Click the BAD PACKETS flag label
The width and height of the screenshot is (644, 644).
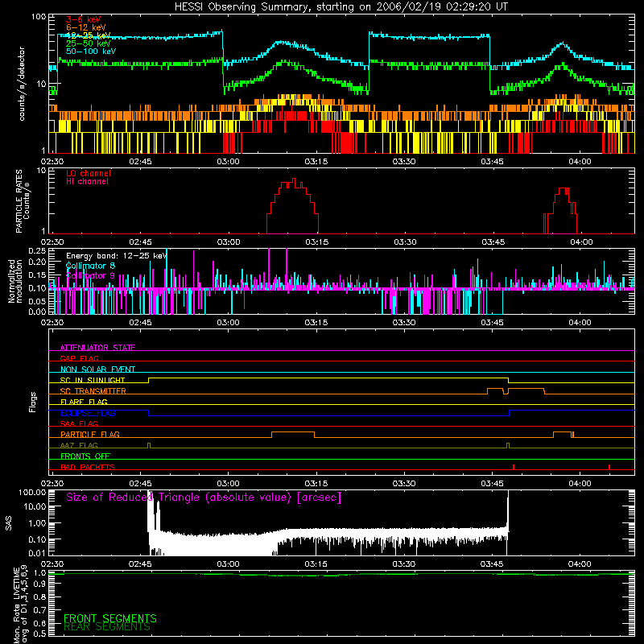point(88,467)
